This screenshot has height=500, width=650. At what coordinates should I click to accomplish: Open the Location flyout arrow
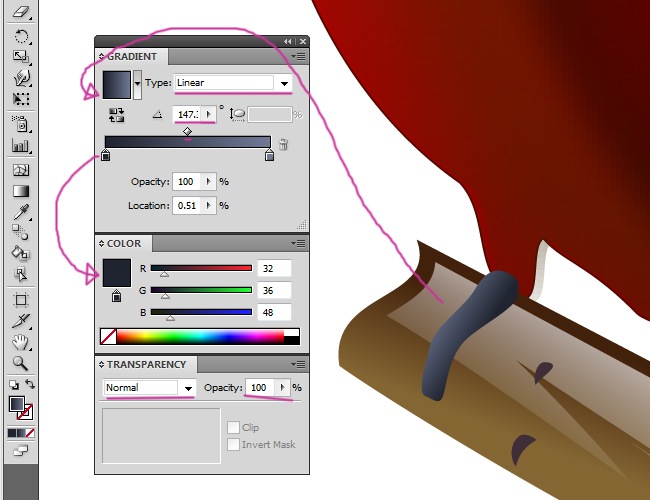[209, 206]
